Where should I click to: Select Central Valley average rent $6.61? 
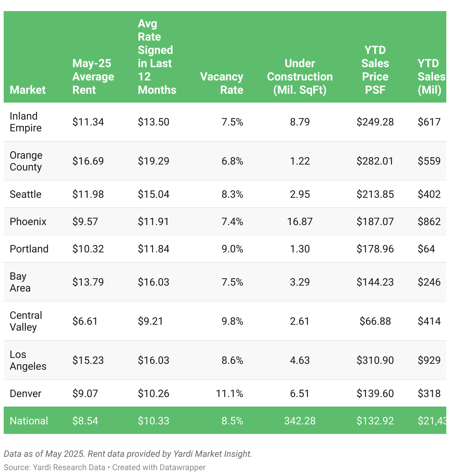click(85, 321)
